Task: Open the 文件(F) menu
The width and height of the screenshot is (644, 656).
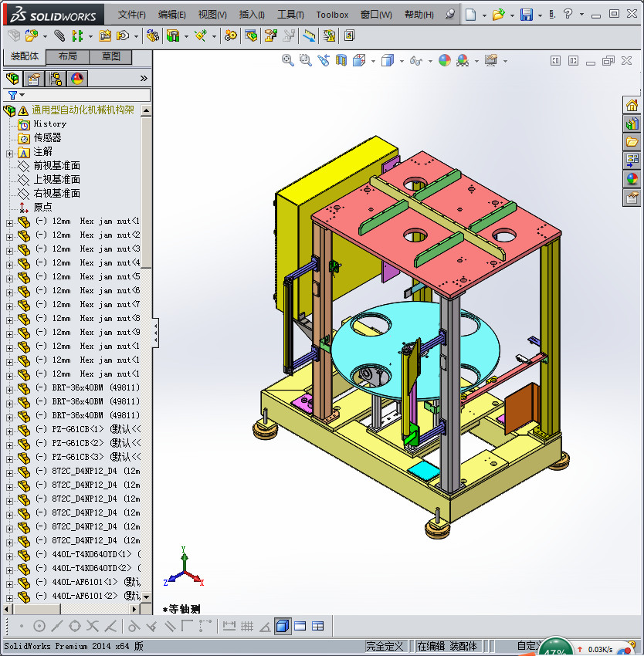Action: [131, 15]
